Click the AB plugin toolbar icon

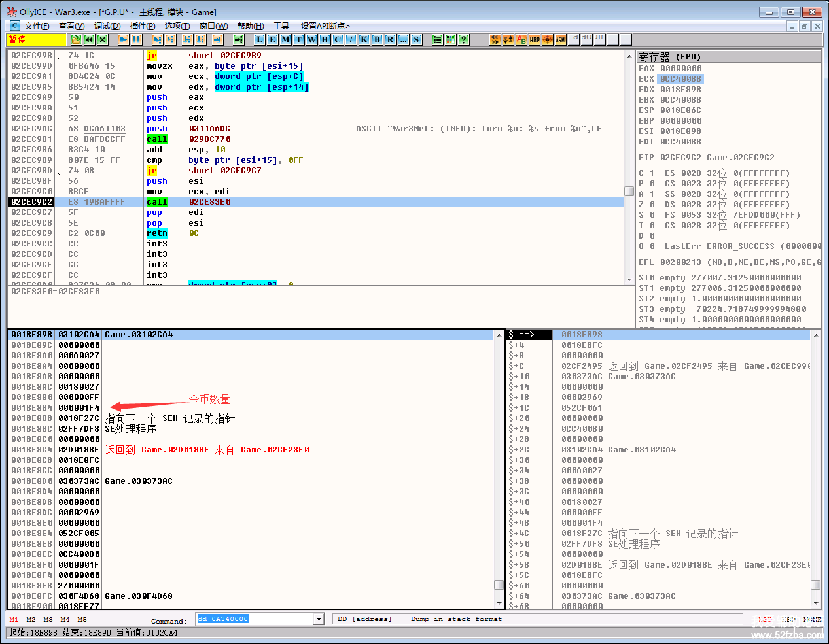(521, 39)
